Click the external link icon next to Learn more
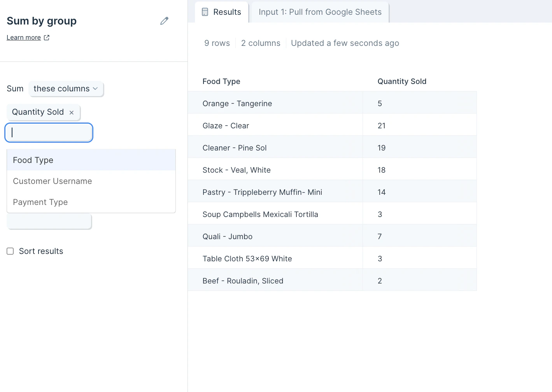 [x=47, y=38]
